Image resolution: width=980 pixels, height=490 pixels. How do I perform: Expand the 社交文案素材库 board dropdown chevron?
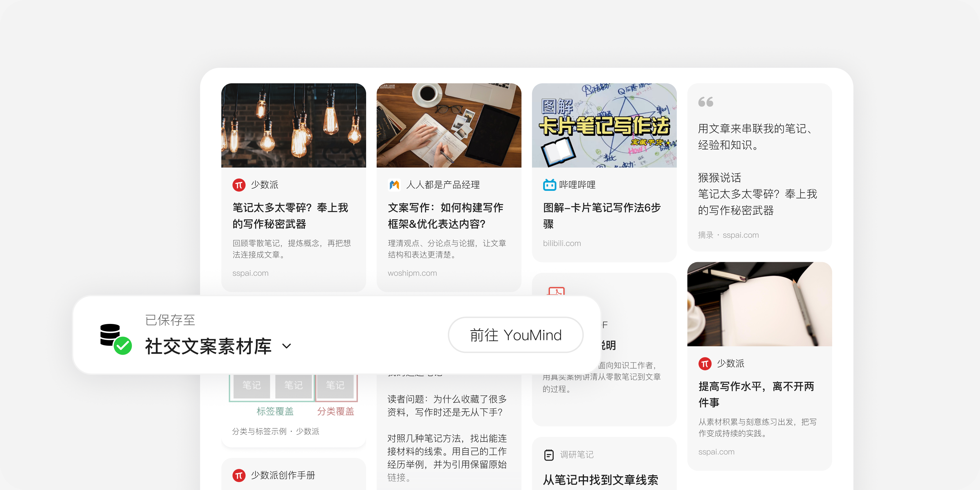point(286,346)
